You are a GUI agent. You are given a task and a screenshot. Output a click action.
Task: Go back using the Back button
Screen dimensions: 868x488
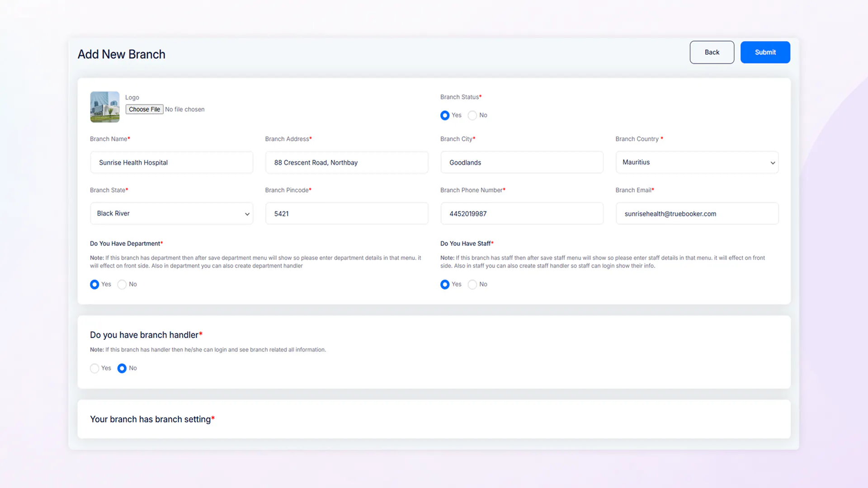coord(712,52)
